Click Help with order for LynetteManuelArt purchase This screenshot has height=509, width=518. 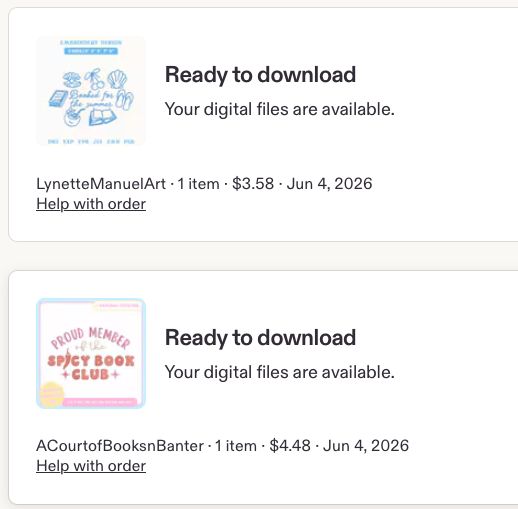click(x=91, y=204)
